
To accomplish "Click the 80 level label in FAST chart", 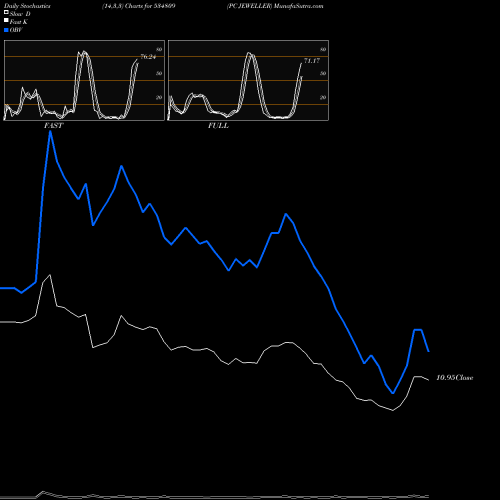I will [159, 49].
